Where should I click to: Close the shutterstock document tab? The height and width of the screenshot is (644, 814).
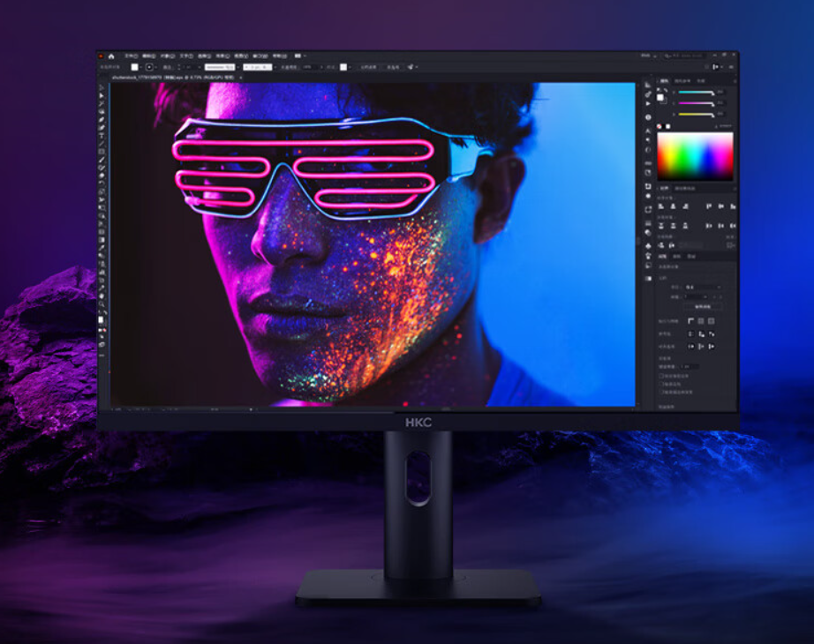click(x=240, y=78)
